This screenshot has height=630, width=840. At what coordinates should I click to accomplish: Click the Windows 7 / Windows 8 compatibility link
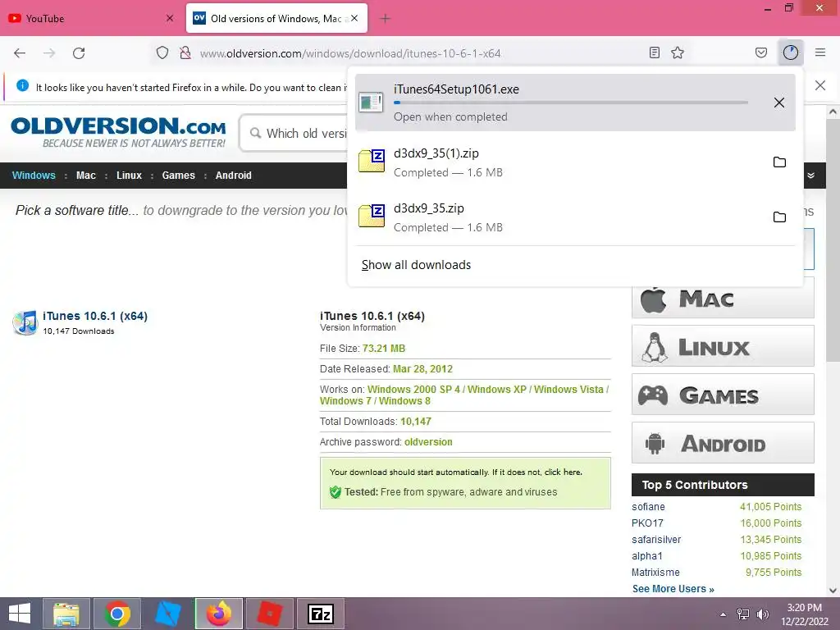(375, 400)
